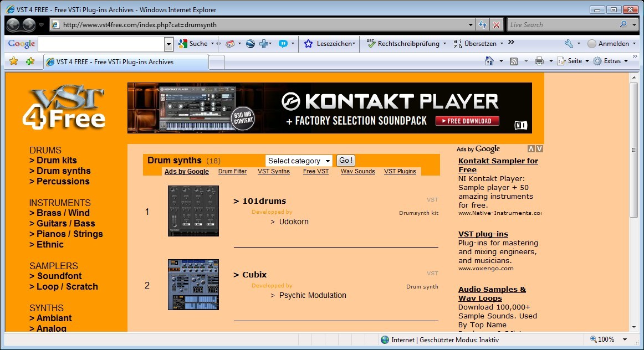Open the Seite page menu
The image size is (644, 350).
coord(574,61)
